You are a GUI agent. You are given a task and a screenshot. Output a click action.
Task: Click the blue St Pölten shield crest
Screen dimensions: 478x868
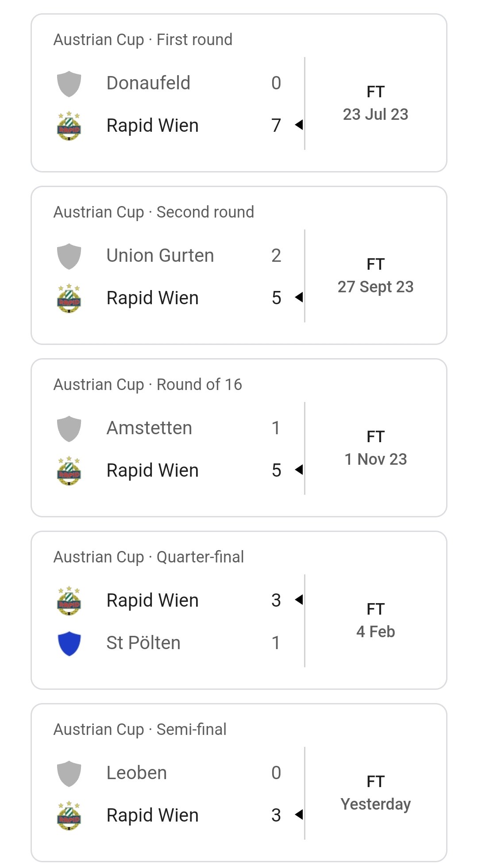pyautogui.click(x=69, y=643)
